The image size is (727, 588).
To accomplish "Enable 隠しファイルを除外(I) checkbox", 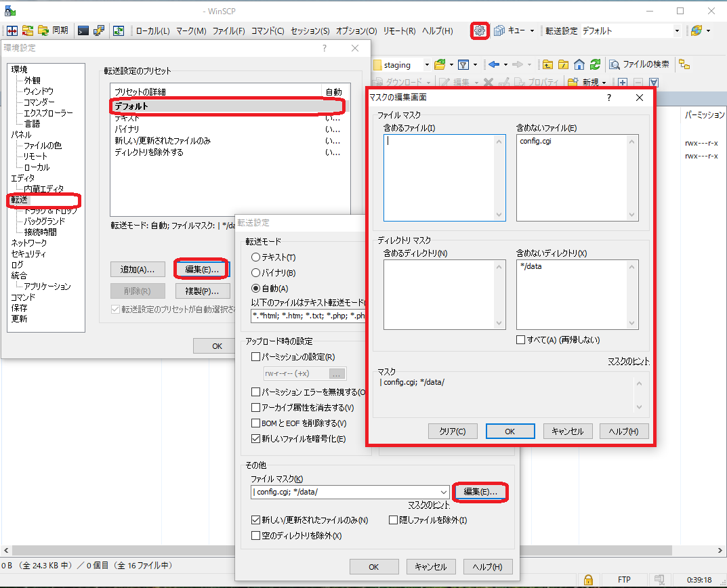I will click(x=393, y=520).
